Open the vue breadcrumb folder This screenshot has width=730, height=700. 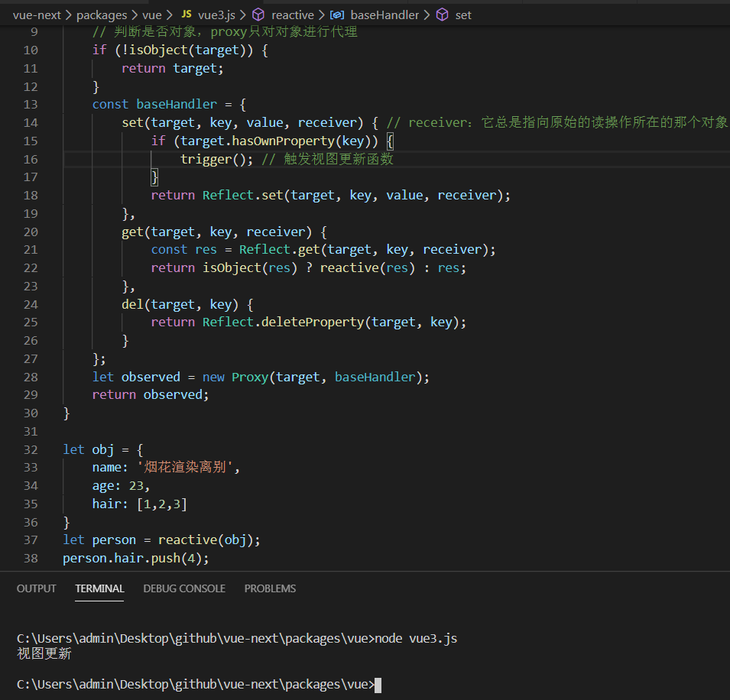pos(152,15)
